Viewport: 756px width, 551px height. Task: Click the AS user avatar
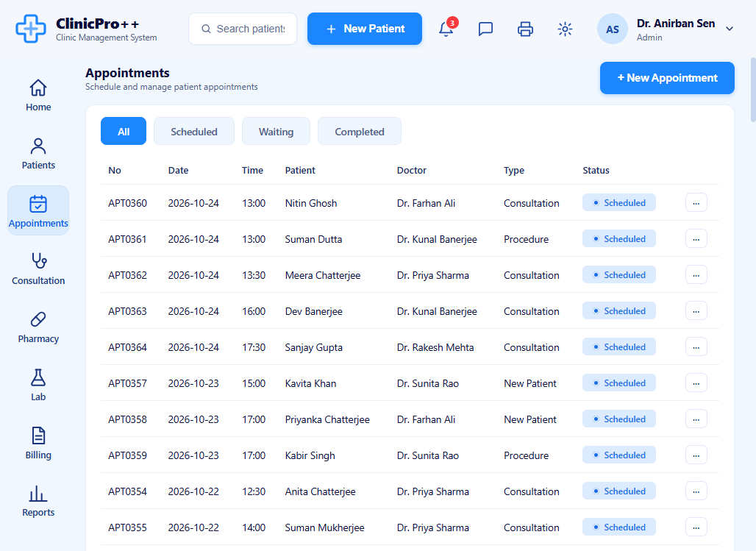pos(613,29)
